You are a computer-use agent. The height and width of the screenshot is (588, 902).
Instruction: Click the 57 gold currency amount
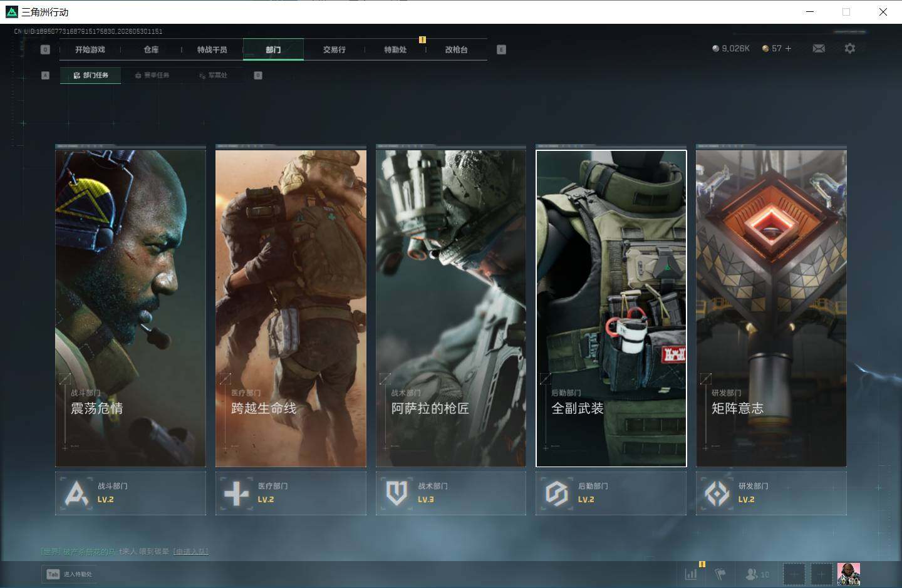pyautogui.click(x=777, y=48)
